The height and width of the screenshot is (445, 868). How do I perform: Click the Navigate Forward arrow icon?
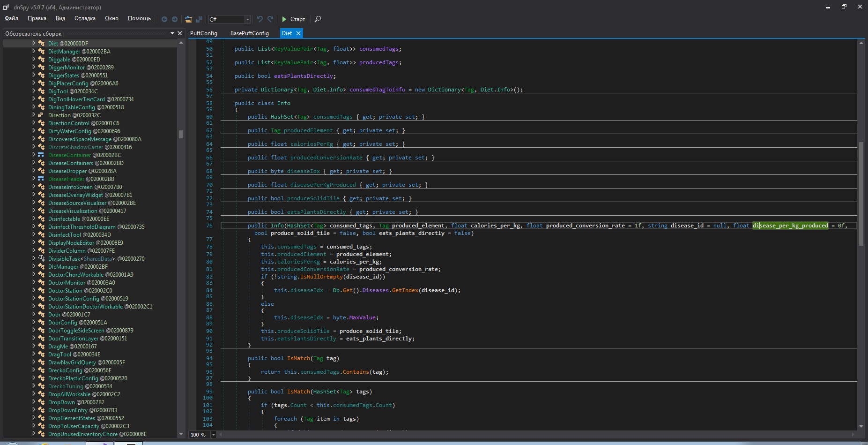[175, 19]
